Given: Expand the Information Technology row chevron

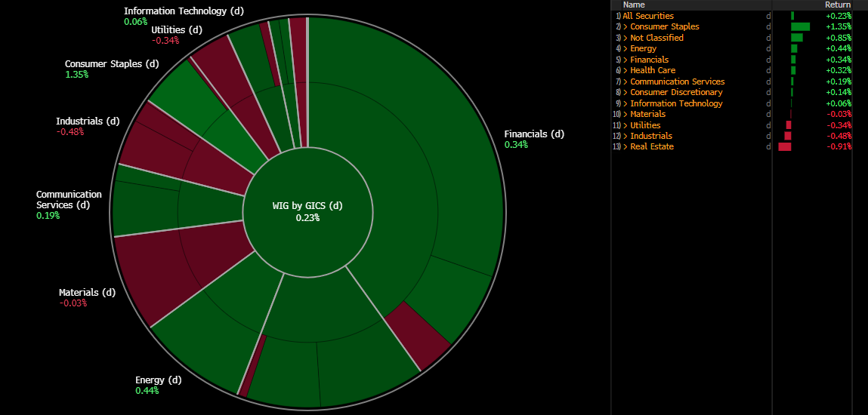Looking at the screenshot, I should coord(626,103).
